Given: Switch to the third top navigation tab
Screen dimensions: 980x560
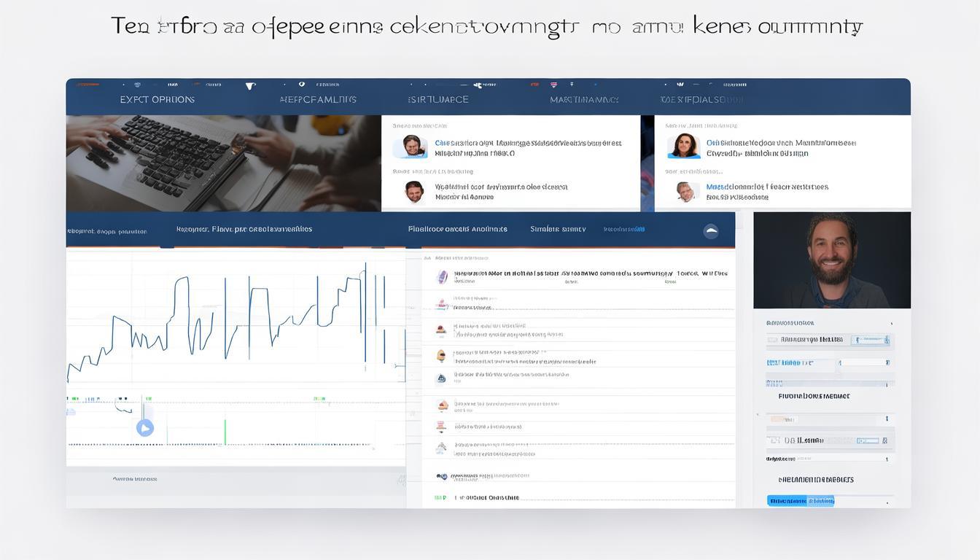Looking at the screenshot, I should click(x=438, y=99).
